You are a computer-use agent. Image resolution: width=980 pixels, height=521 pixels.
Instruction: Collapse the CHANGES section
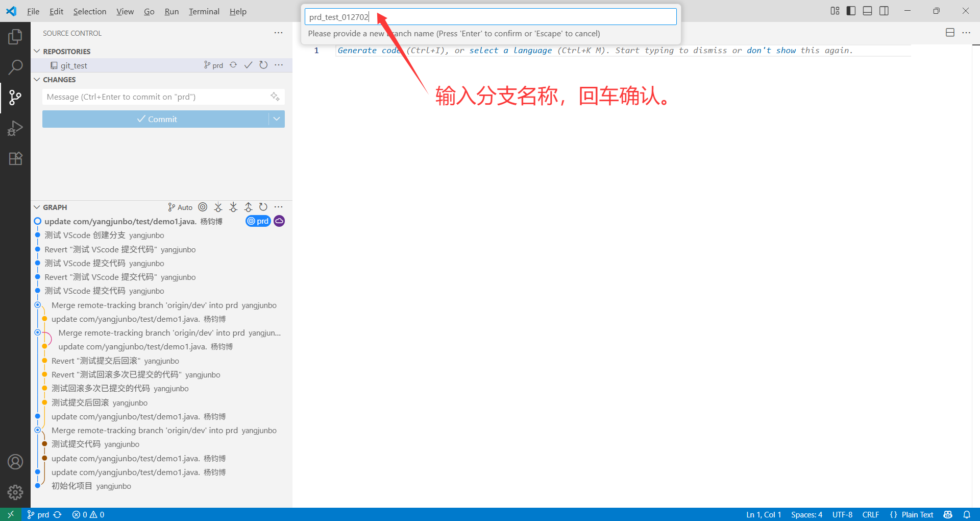[36, 79]
